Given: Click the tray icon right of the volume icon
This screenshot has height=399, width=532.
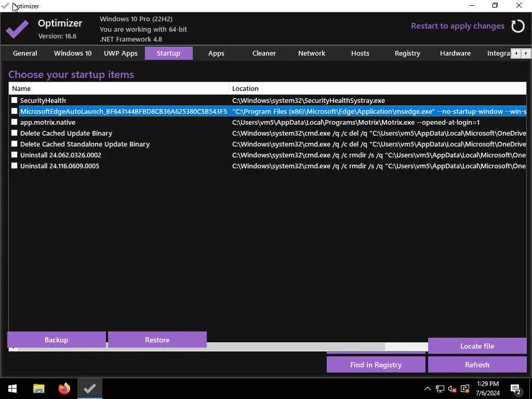Looking at the screenshot, I should [465, 389].
